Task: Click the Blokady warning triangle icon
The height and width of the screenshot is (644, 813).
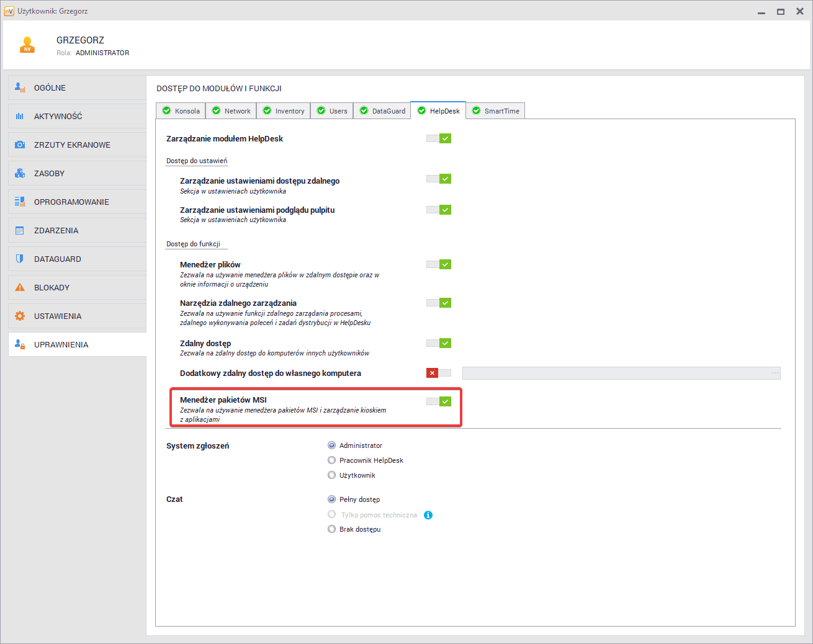Action: point(20,287)
